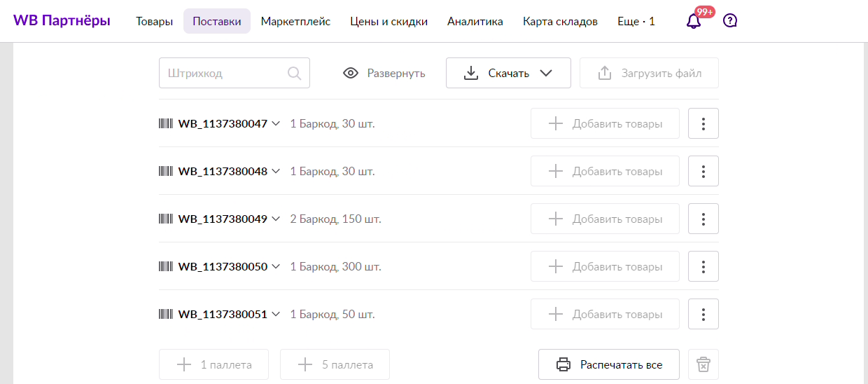The width and height of the screenshot is (868, 384).
Task: Open Карта складов section
Action: click(x=560, y=21)
